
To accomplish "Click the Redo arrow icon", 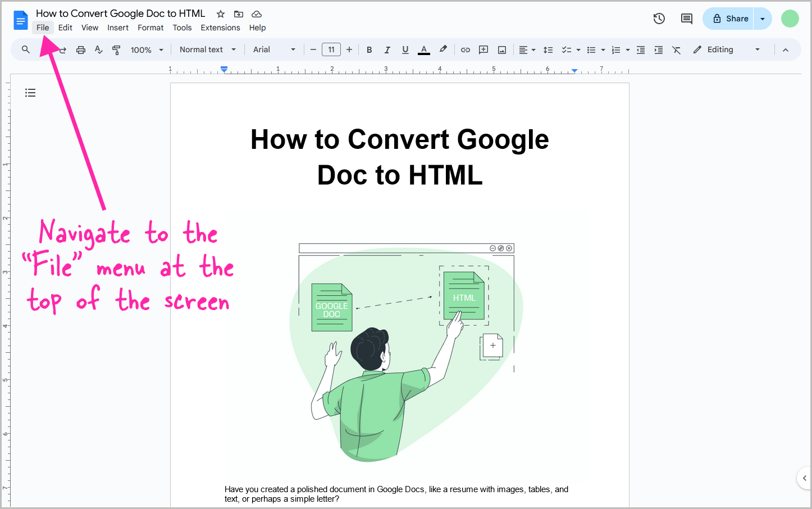I will pyautogui.click(x=62, y=50).
